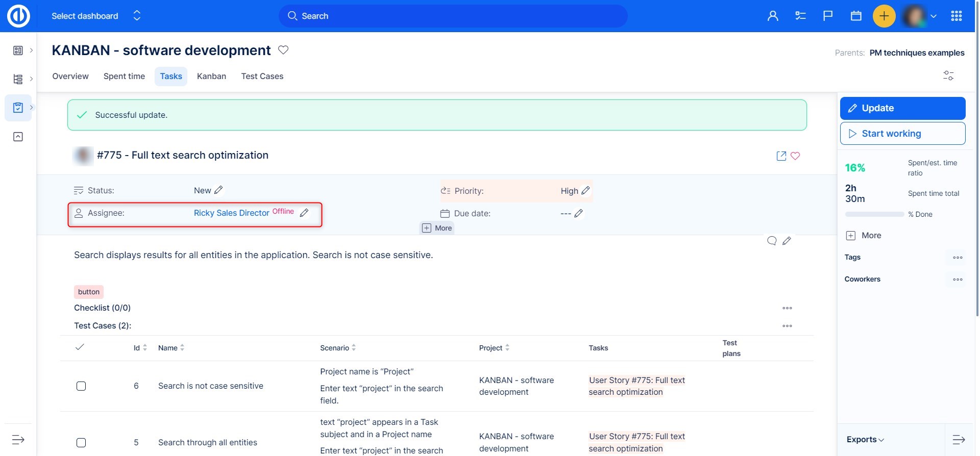Click the pencil icon next to Status
Screen dimensions: 980x456
point(219,190)
